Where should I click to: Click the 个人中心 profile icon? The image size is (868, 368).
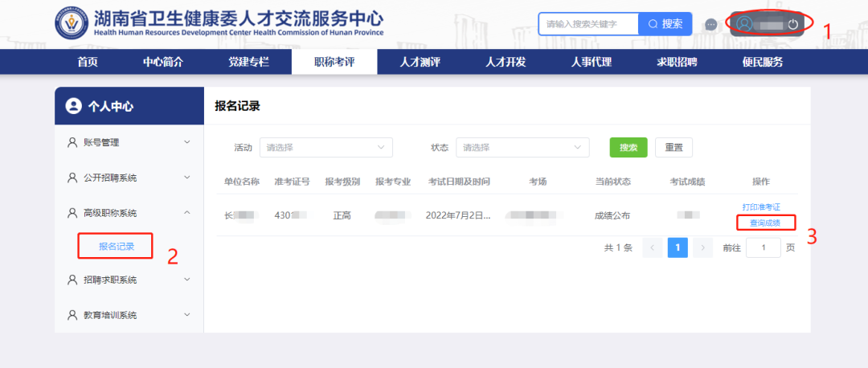tap(74, 106)
